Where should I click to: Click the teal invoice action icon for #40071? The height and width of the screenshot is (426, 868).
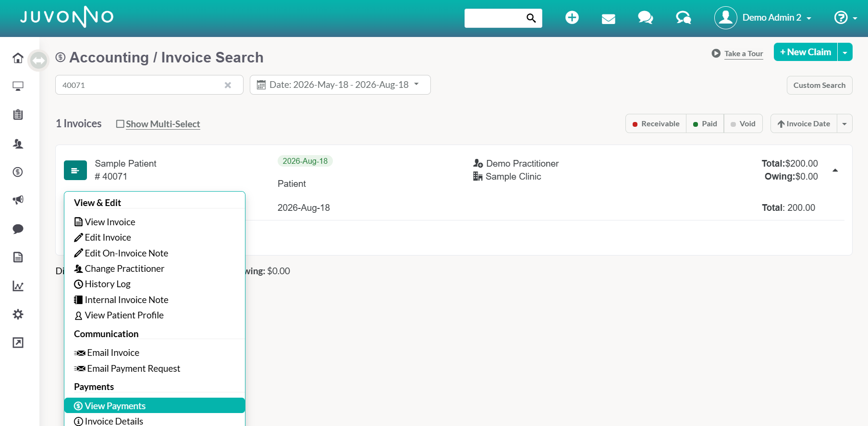[75, 170]
